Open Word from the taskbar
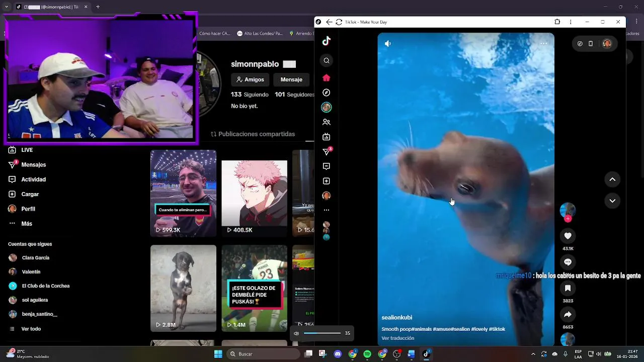This screenshot has width=644, height=362. pyautogui.click(x=411, y=354)
